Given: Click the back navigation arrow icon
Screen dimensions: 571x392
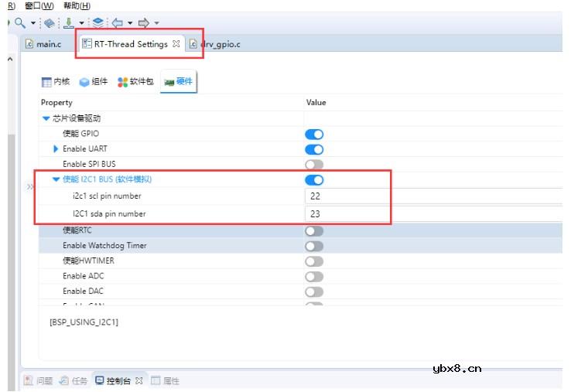Looking at the screenshot, I should tap(118, 23).
